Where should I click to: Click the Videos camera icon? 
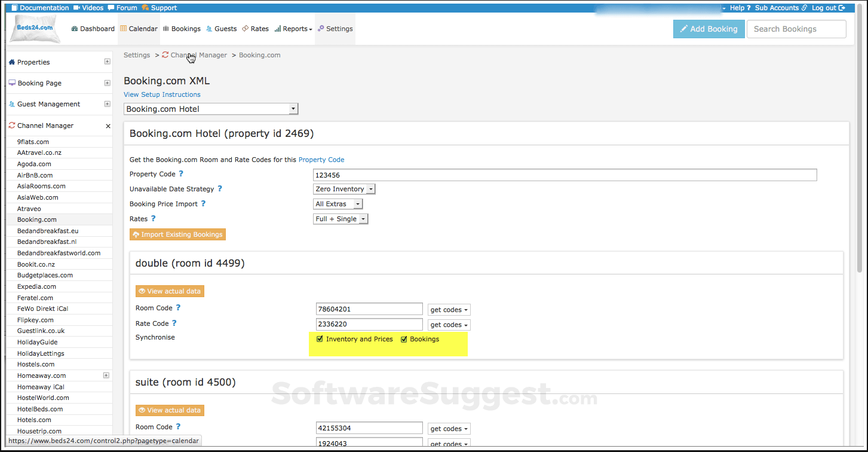tap(76, 8)
